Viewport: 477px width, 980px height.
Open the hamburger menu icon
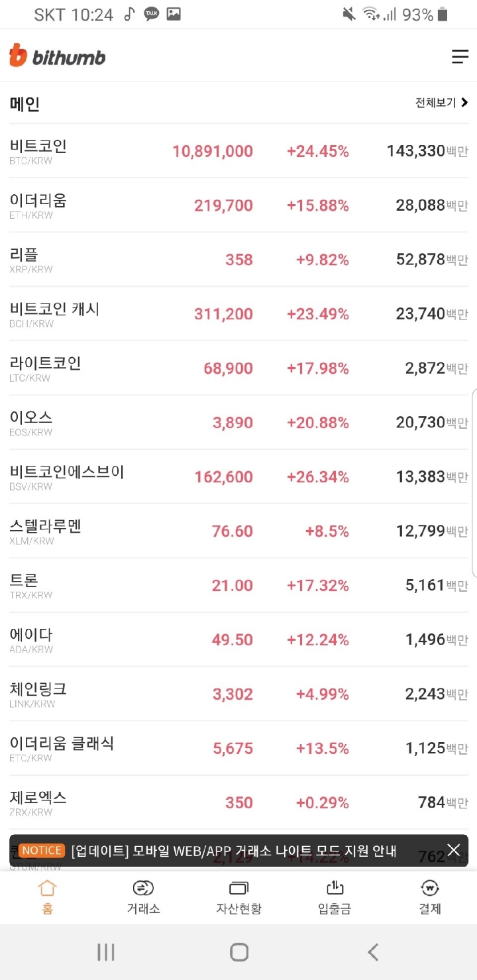(460, 57)
